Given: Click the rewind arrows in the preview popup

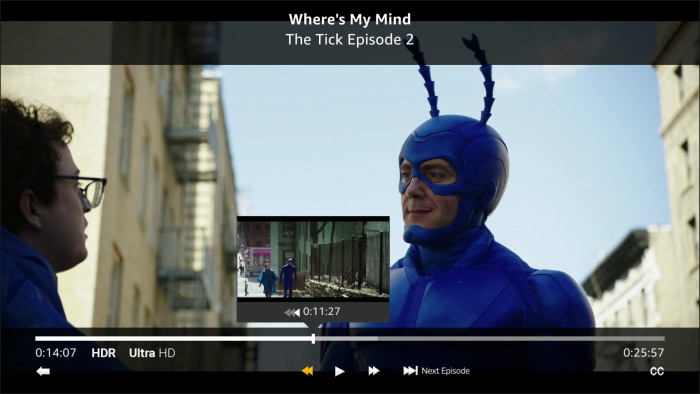Looking at the screenshot, I should (292, 312).
